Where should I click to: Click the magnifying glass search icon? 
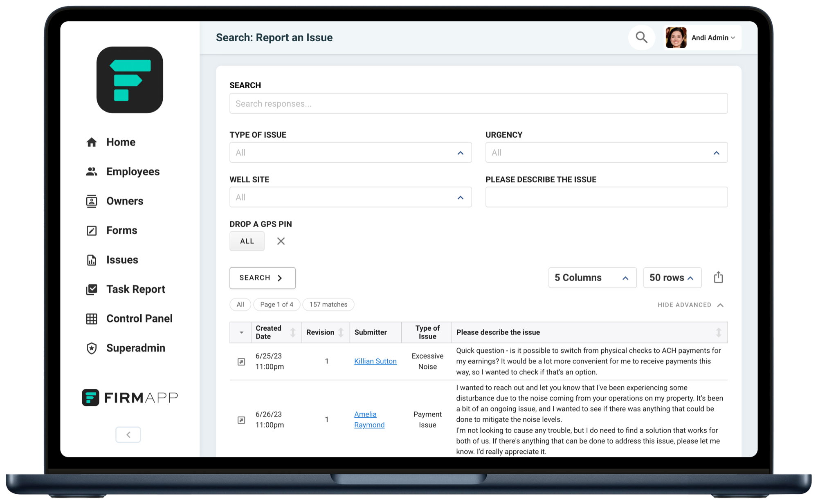click(641, 38)
